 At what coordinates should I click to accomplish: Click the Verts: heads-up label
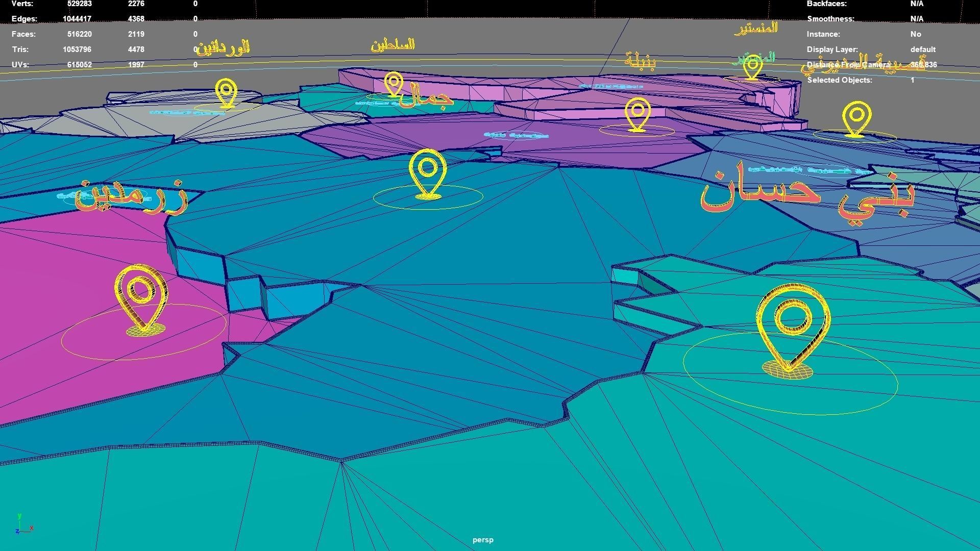[22, 4]
